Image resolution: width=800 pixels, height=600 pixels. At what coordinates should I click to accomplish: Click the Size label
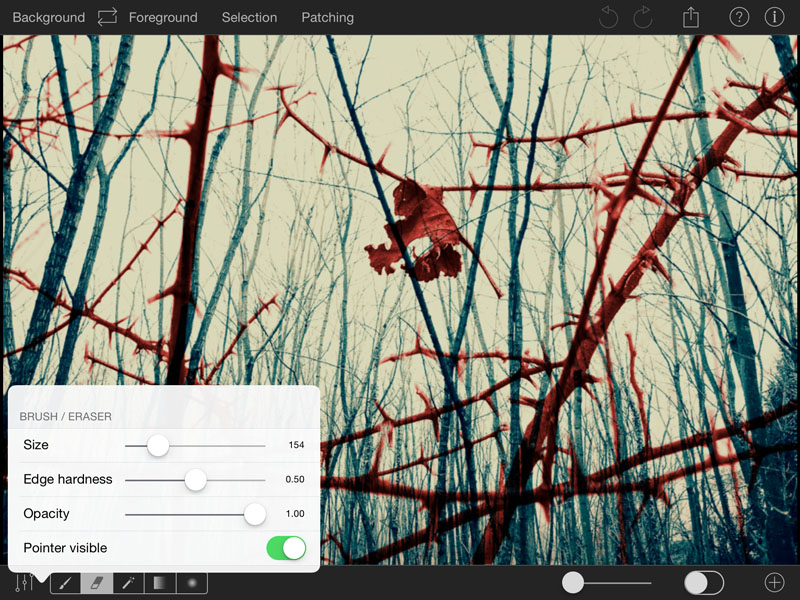pyautogui.click(x=36, y=445)
